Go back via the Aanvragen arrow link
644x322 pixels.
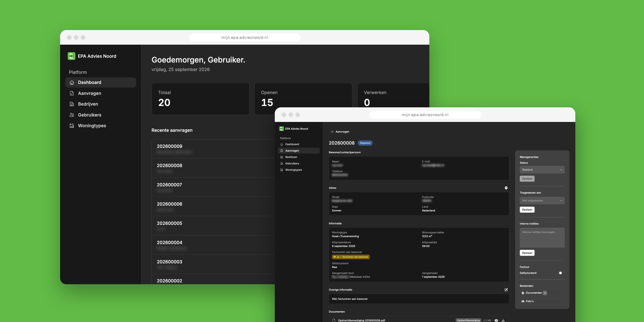[340, 132]
